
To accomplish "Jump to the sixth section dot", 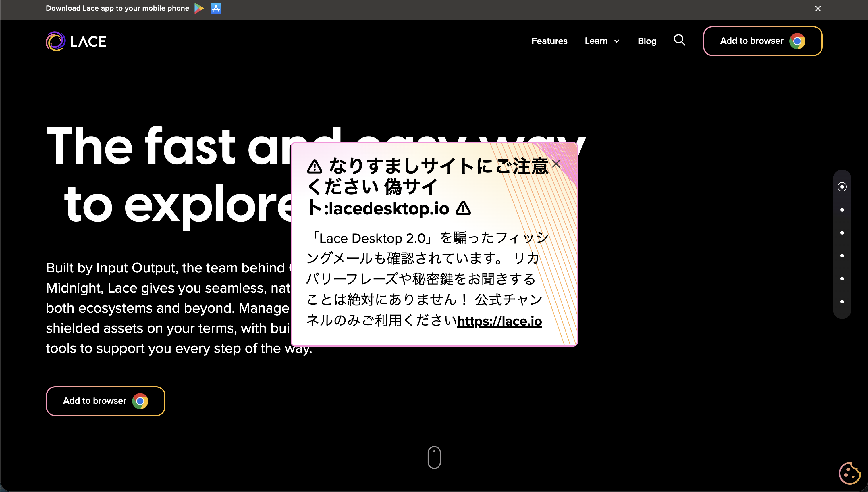I will click(x=842, y=302).
